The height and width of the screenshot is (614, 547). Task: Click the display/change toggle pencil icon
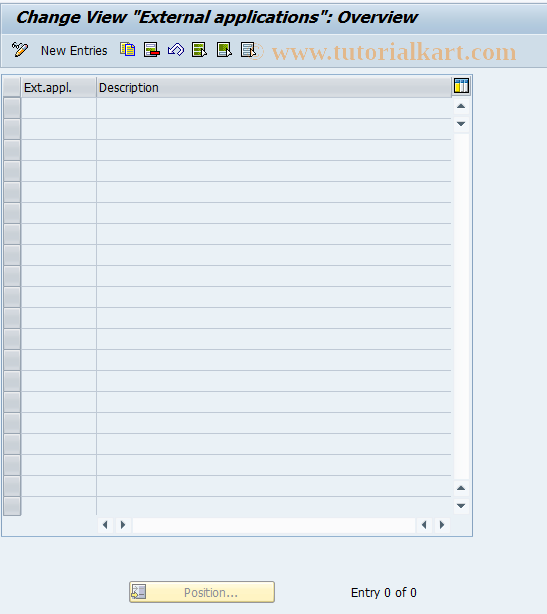click(x=20, y=50)
